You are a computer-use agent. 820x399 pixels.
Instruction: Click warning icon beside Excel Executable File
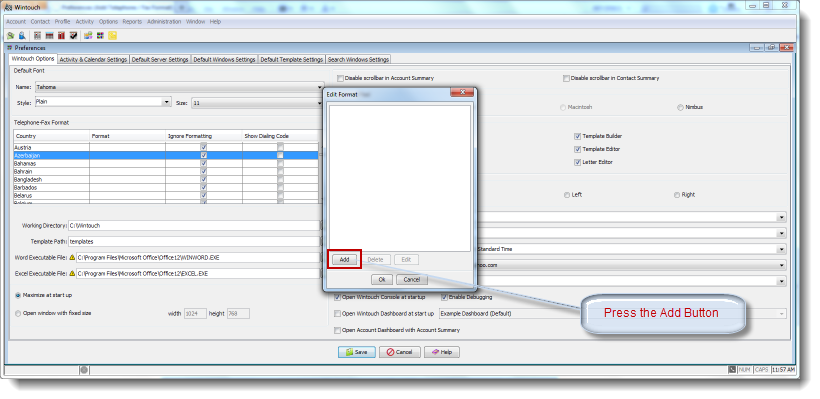tap(72, 273)
